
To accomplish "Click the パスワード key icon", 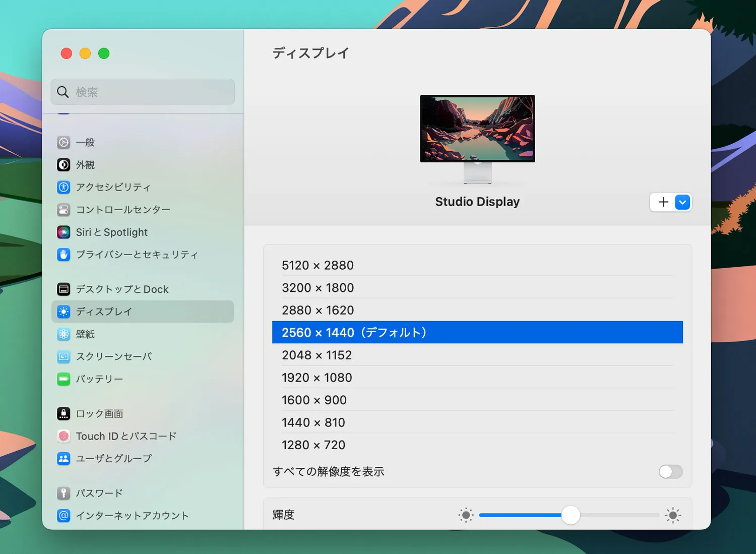I will click(64, 493).
